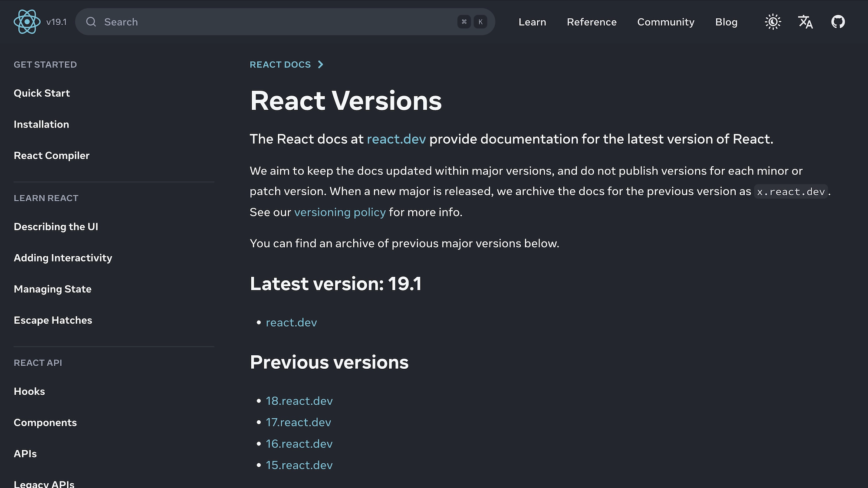Click the v19.1 version label
The height and width of the screenshot is (488, 868).
pyautogui.click(x=56, y=22)
